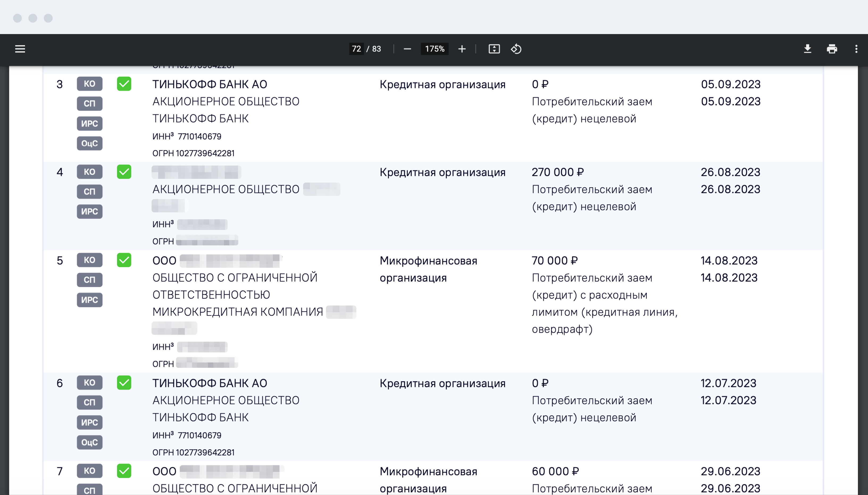
Task: Toggle green checkmark on entry 5
Action: pos(123,260)
